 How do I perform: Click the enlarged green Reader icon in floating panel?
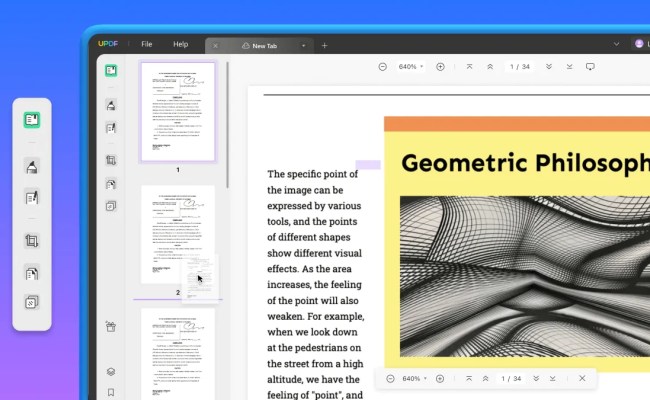pos(32,120)
